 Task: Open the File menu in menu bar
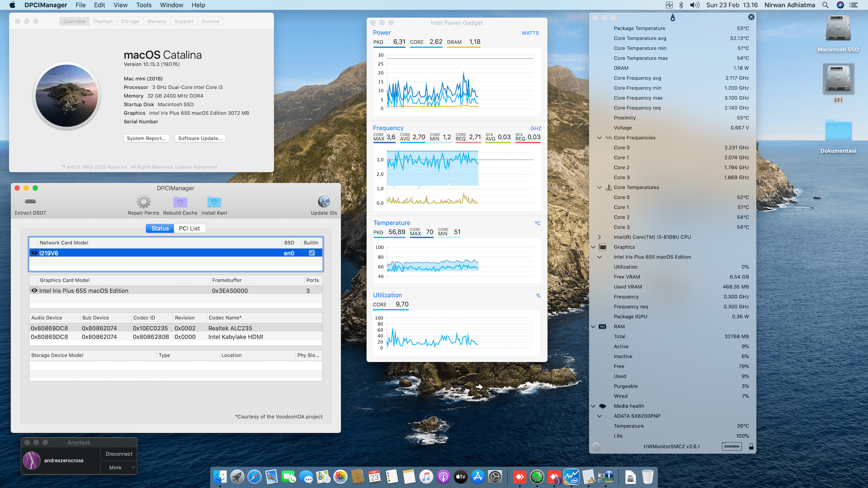pos(80,5)
